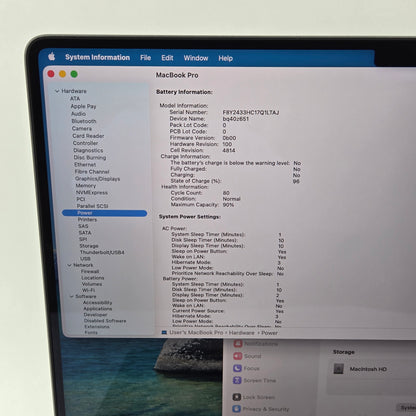
Task: Select SPI in the sidebar
Action: pyautogui.click(x=83, y=239)
